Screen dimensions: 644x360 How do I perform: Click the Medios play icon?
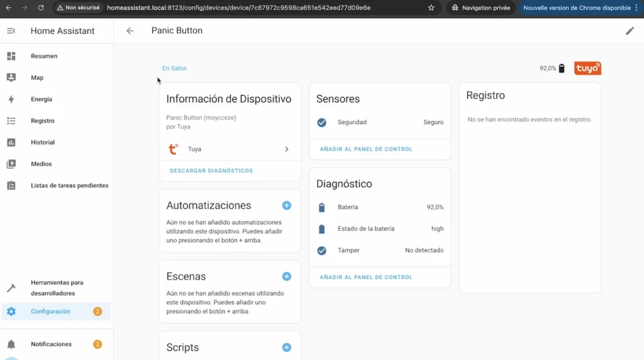click(x=11, y=164)
